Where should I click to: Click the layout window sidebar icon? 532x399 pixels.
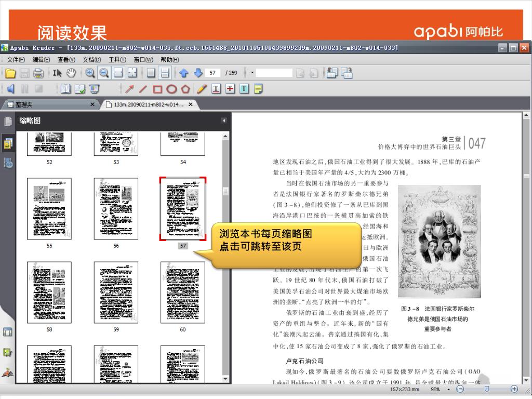[7, 332]
